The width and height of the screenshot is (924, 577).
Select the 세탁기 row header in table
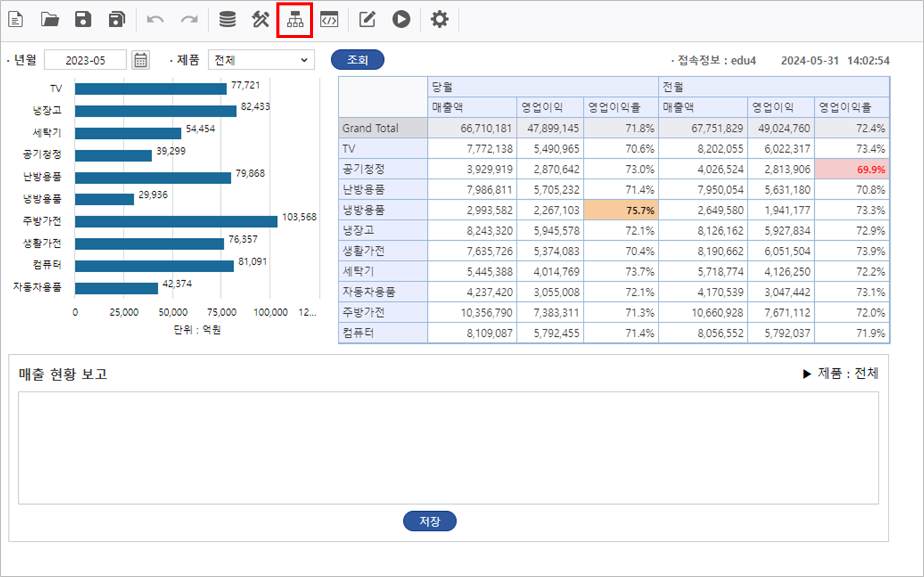point(383,272)
